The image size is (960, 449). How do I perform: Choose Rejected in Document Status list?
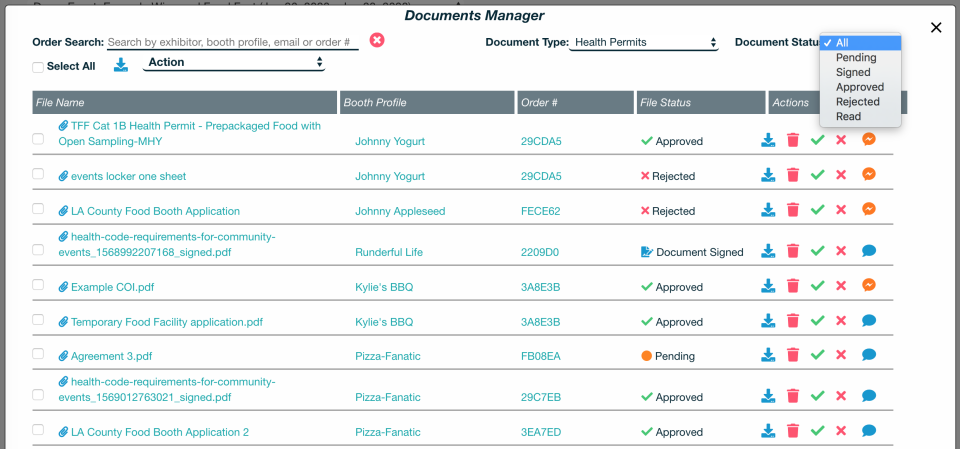pyautogui.click(x=858, y=102)
